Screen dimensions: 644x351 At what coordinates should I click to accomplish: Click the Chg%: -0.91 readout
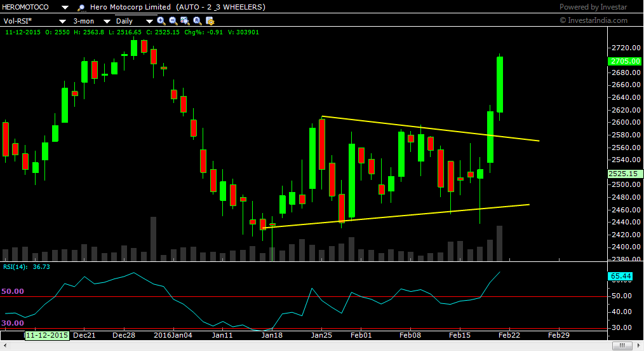pos(204,32)
